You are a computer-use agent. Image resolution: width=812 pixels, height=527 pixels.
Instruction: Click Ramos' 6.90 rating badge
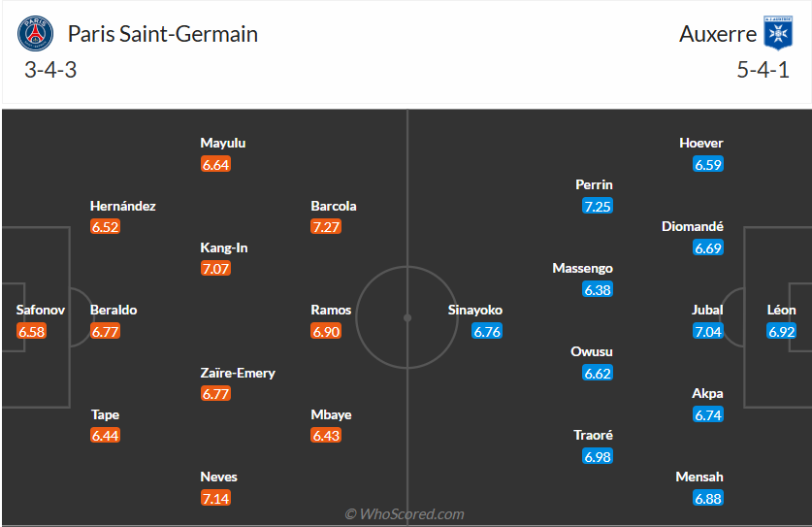pos(326,332)
